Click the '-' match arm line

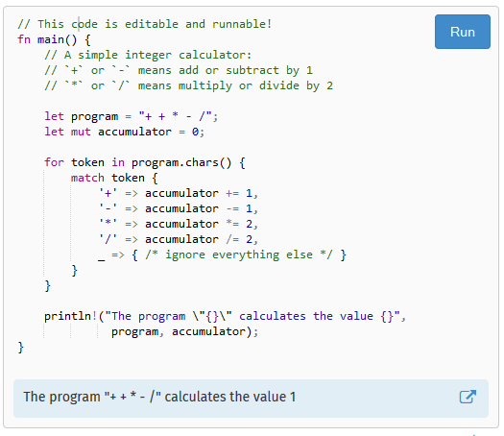pyautogui.click(x=179, y=208)
